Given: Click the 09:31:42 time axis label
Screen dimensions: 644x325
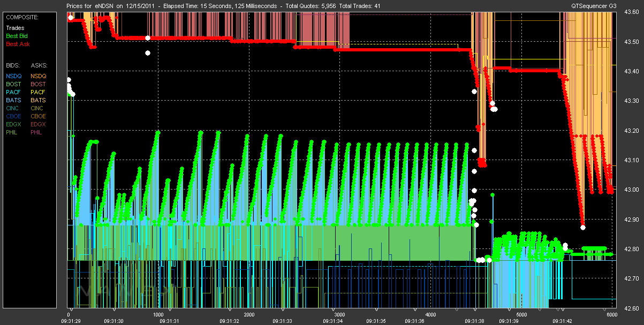Looking at the screenshot, I should click(562, 321).
